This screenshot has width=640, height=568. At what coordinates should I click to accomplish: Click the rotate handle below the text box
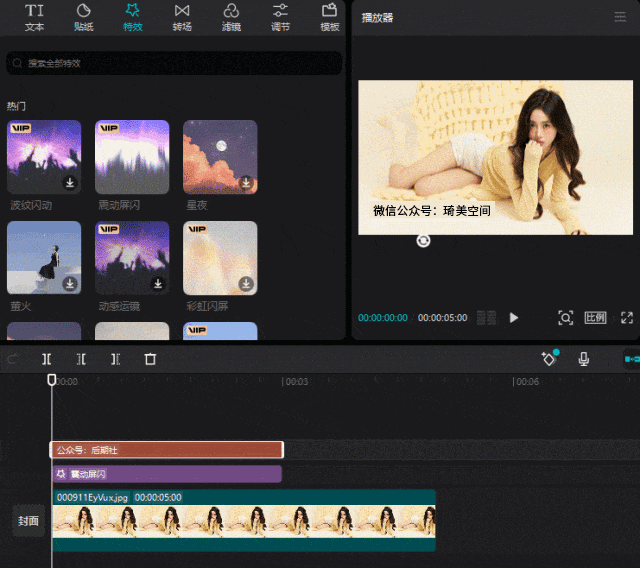tap(423, 241)
